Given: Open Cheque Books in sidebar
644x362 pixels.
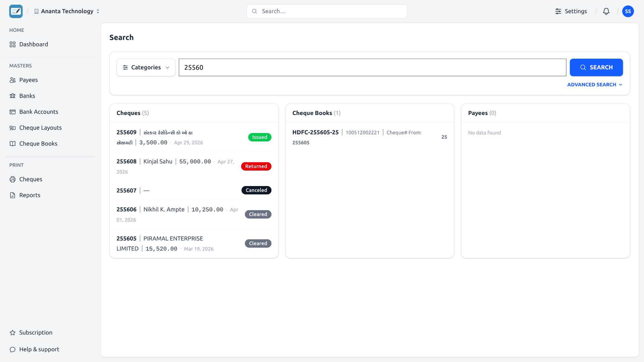Looking at the screenshot, I should pyautogui.click(x=50, y=143).
